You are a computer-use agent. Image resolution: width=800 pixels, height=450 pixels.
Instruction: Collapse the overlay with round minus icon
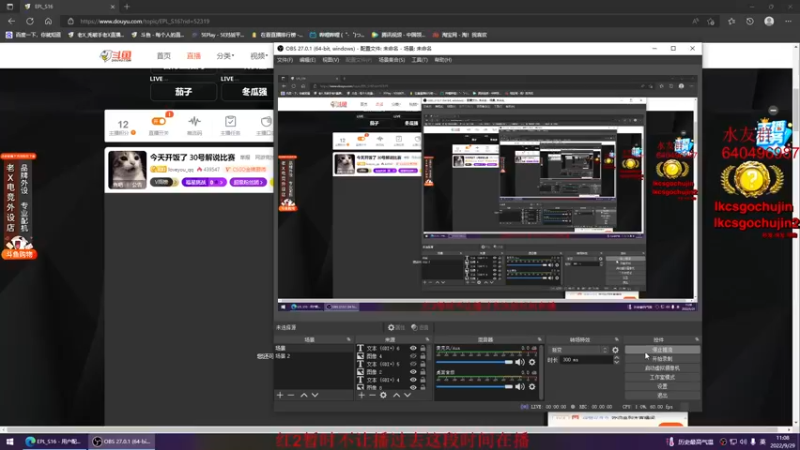click(x=773, y=110)
